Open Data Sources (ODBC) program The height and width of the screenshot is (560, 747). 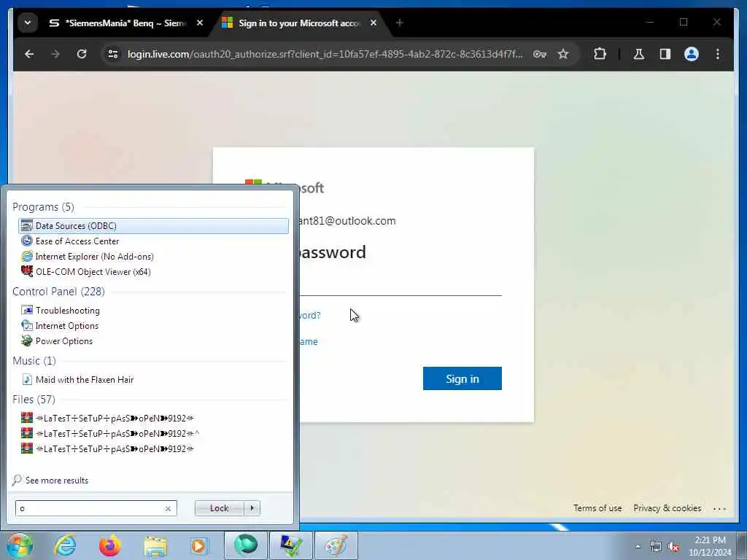[153, 226]
